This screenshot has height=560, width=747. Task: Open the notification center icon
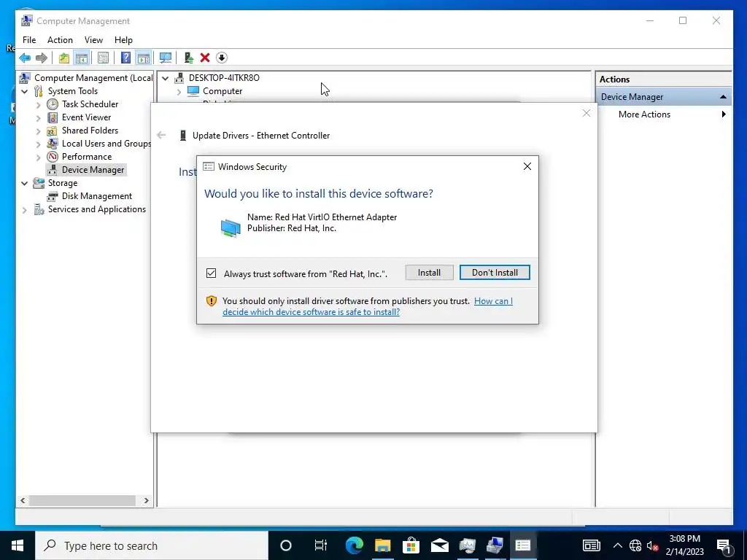tap(724, 545)
